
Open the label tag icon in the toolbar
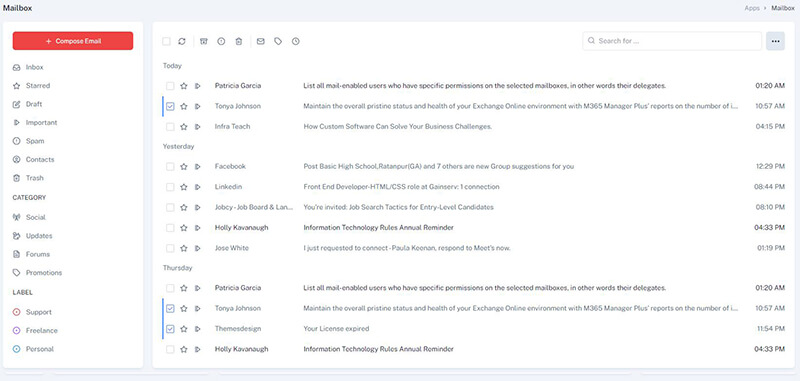click(x=278, y=41)
